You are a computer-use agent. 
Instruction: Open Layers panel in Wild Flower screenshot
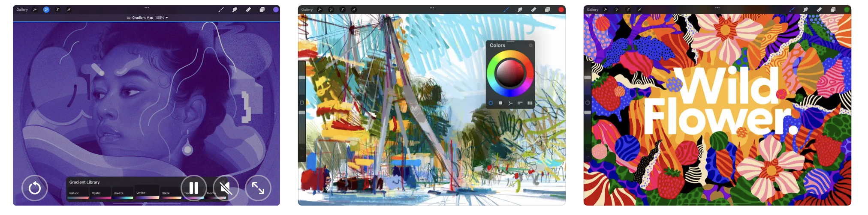[833, 9]
